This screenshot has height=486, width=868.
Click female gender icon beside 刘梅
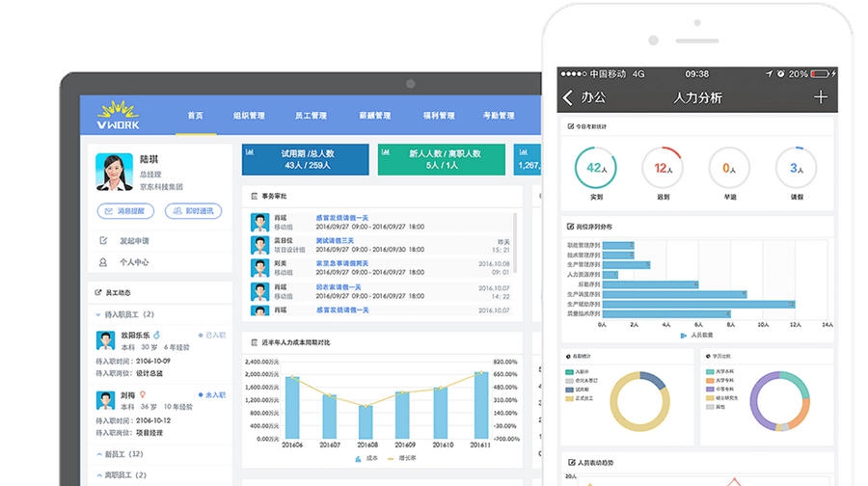click(143, 394)
